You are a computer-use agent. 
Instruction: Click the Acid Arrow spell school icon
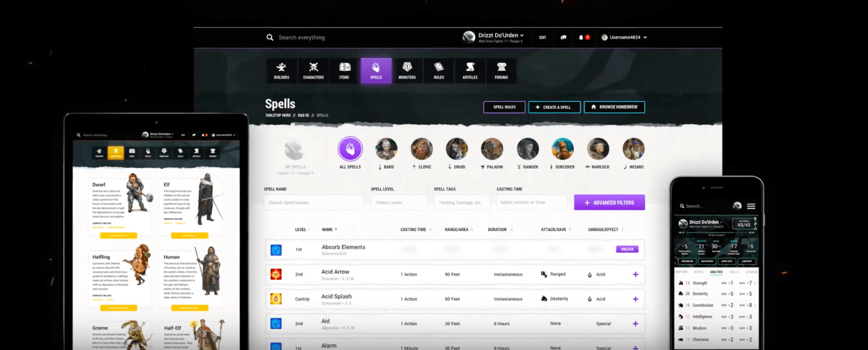click(276, 274)
